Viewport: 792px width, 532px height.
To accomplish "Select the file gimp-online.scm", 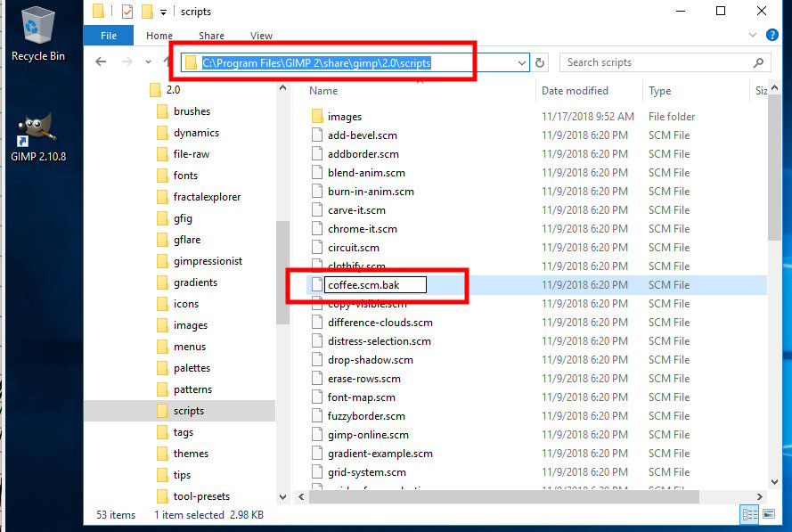I will tap(368, 435).
